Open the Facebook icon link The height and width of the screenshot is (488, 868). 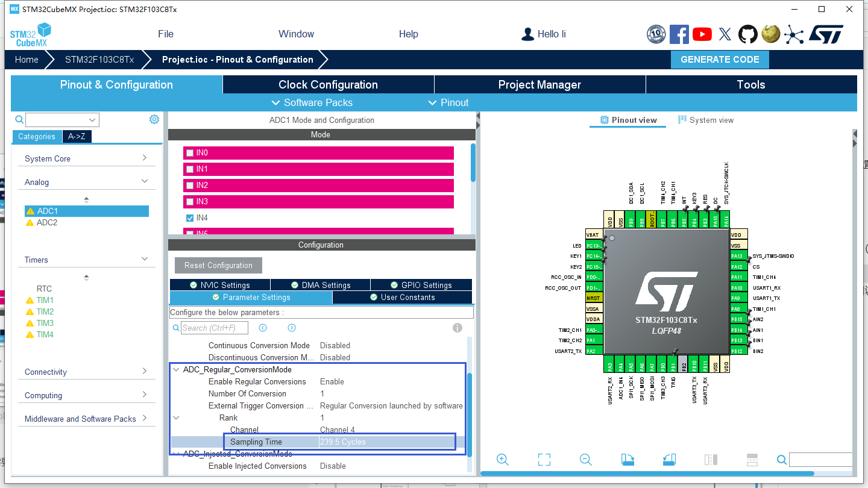click(x=679, y=34)
